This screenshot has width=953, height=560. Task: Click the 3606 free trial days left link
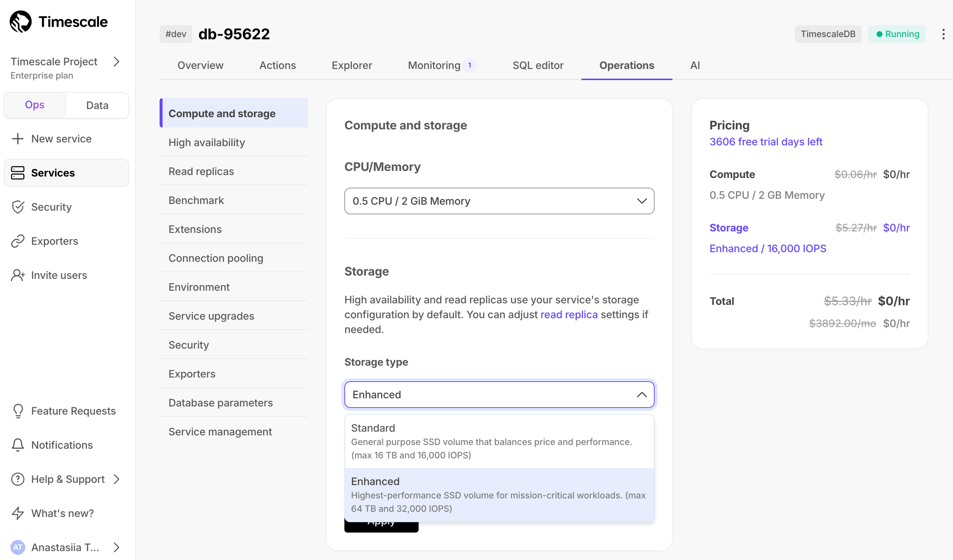(766, 142)
